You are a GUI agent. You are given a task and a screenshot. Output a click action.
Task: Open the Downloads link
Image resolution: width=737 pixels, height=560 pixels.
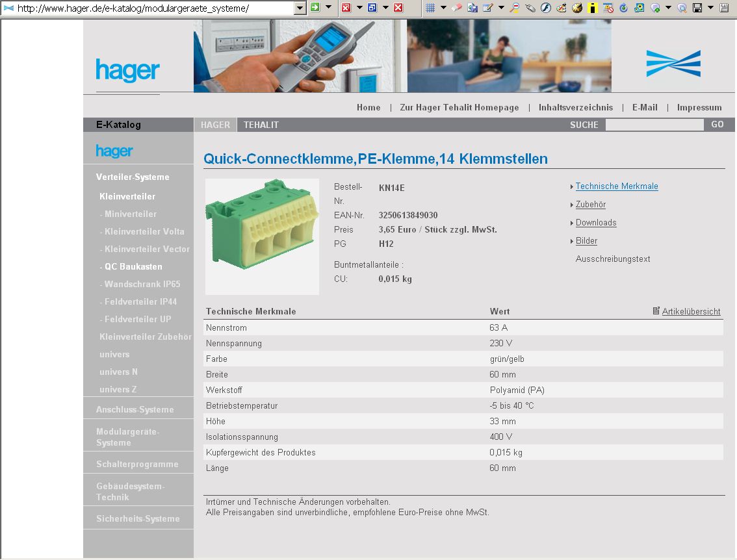(x=596, y=223)
